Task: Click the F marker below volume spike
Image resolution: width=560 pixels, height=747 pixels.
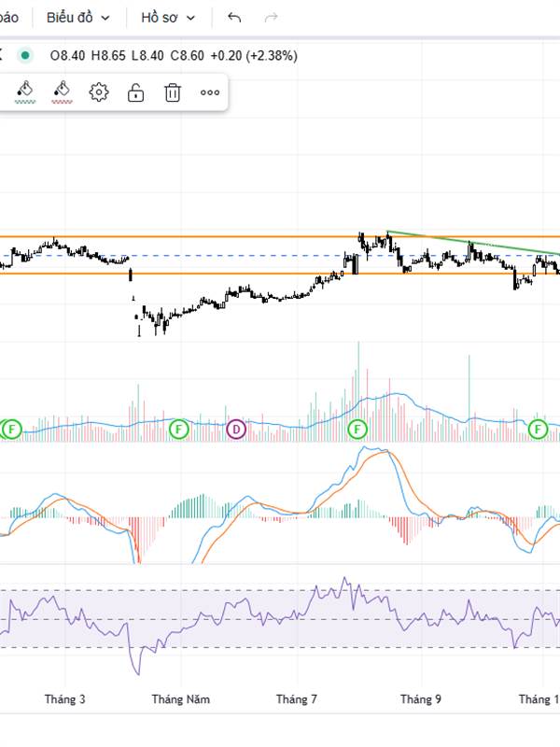Action: (x=357, y=430)
